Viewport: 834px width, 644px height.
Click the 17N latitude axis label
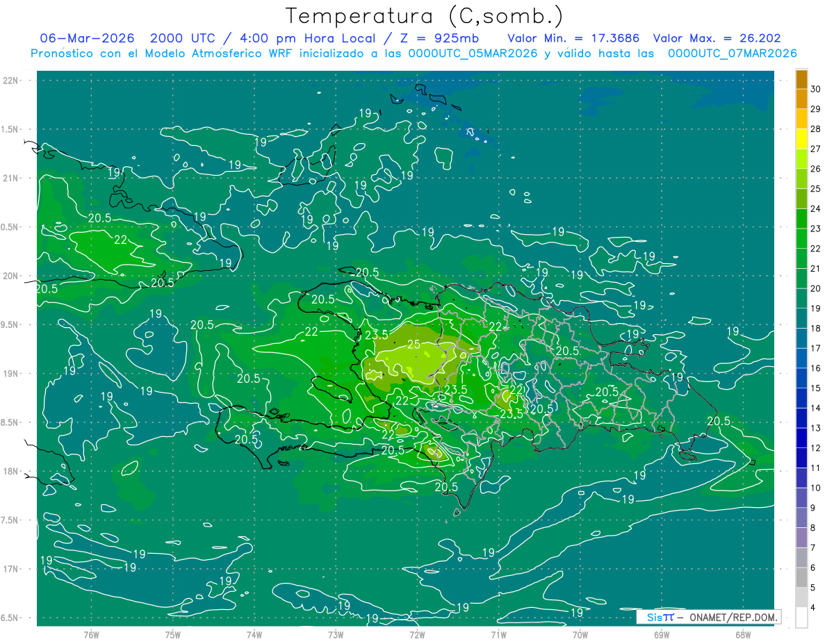tap(10, 569)
